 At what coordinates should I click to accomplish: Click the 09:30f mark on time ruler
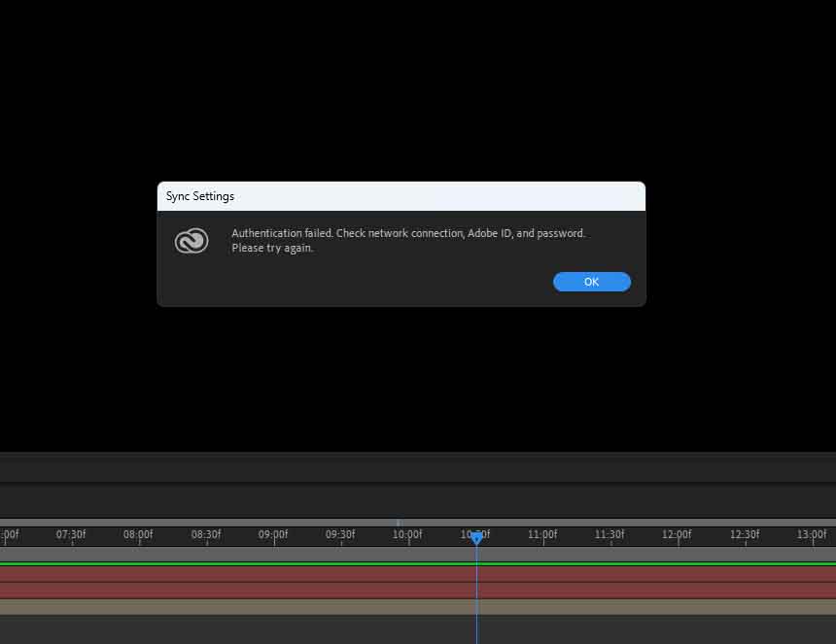(x=340, y=534)
